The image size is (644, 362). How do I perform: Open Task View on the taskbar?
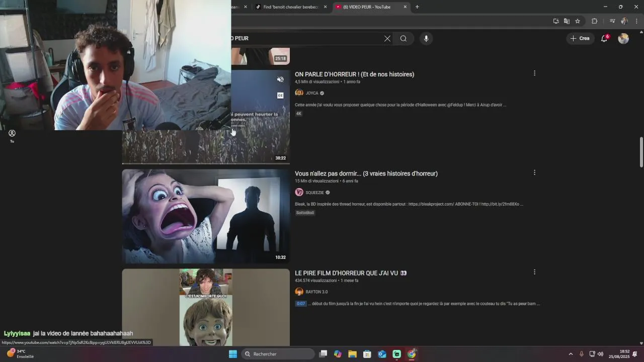323,354
